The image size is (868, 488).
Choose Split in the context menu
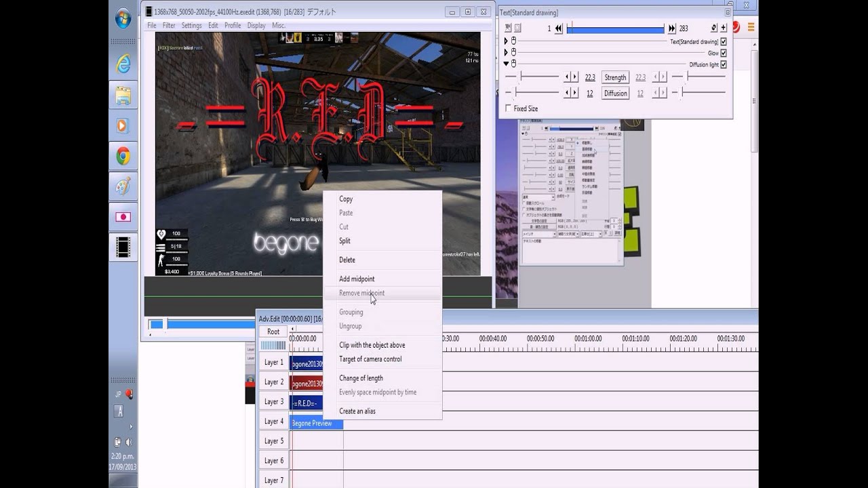[382, 241]
